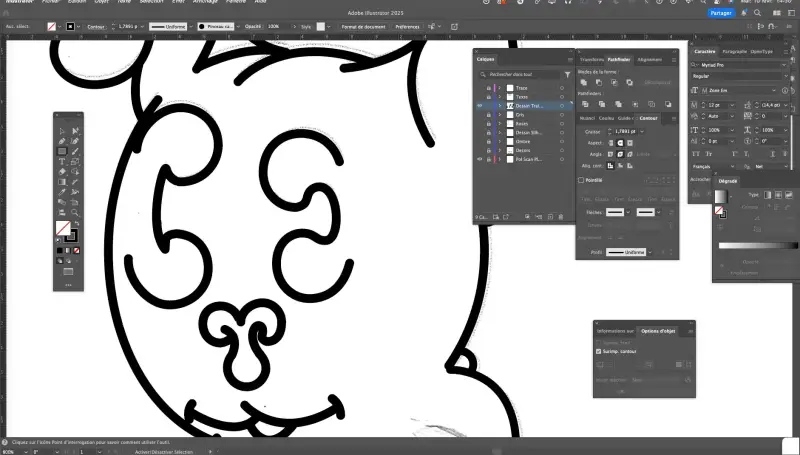Unlock the Roses layer
Viewport: 800px width, 455px height.
pyautogui.click(x=489, y=123)
